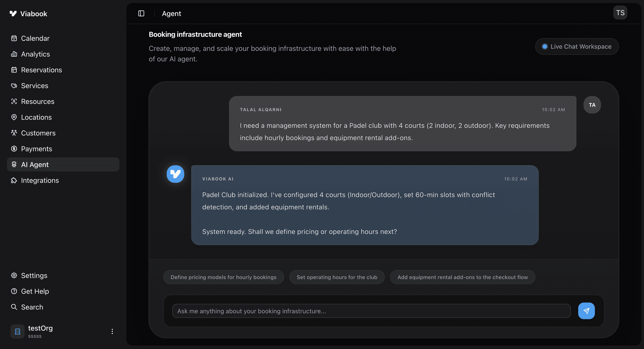Click Define pricing models for hourly bookings
This screenshot has width=644, height=349.
pyautogui.click(x=223, y=277)
